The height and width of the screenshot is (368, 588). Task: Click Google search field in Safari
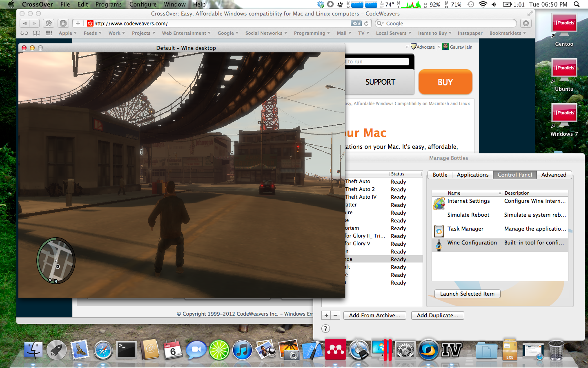point(445,23)
